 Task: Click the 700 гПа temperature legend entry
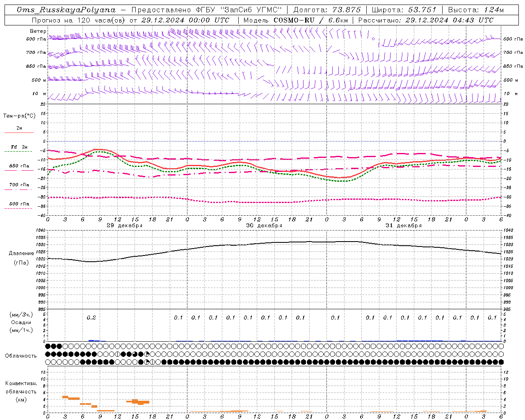pyautogui.click(x=19, y=185)
